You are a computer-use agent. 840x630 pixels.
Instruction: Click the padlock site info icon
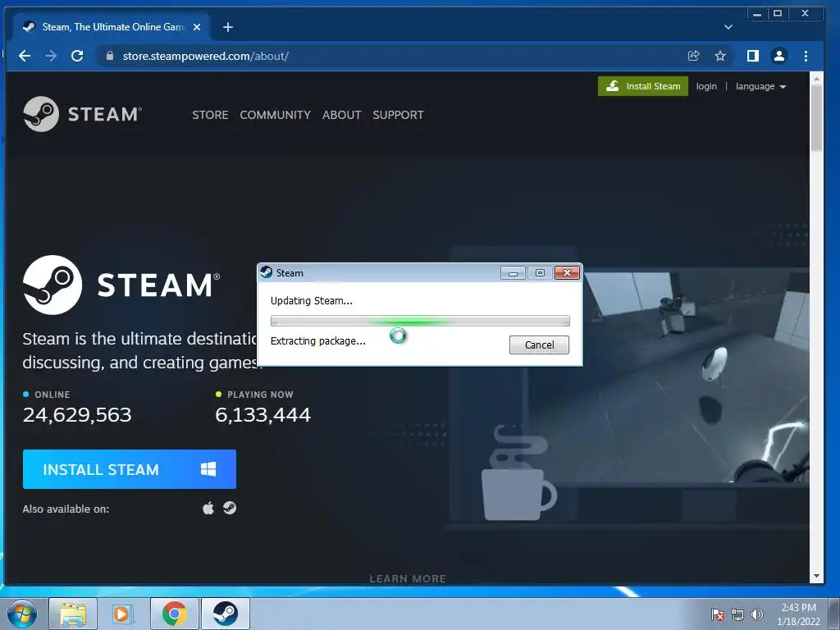point(110,56)
